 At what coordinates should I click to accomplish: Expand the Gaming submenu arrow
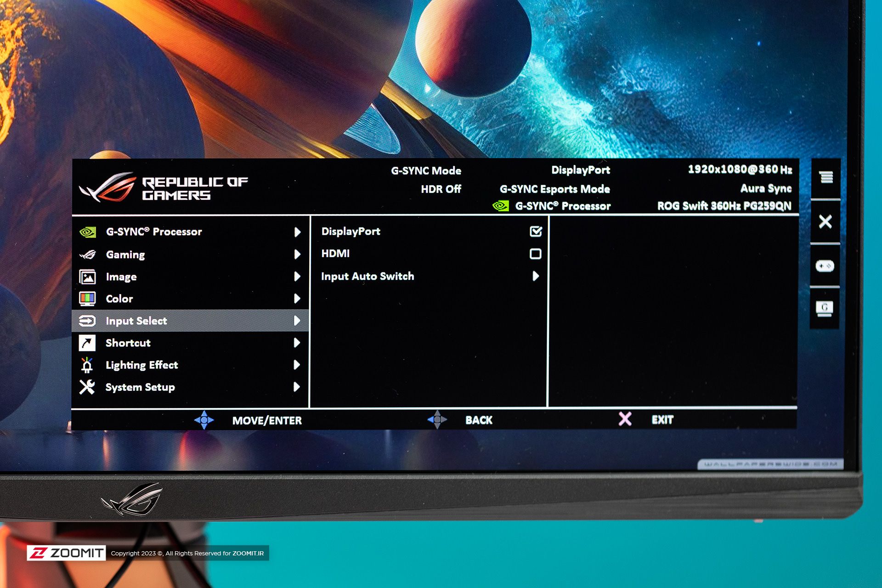[297, 254]
